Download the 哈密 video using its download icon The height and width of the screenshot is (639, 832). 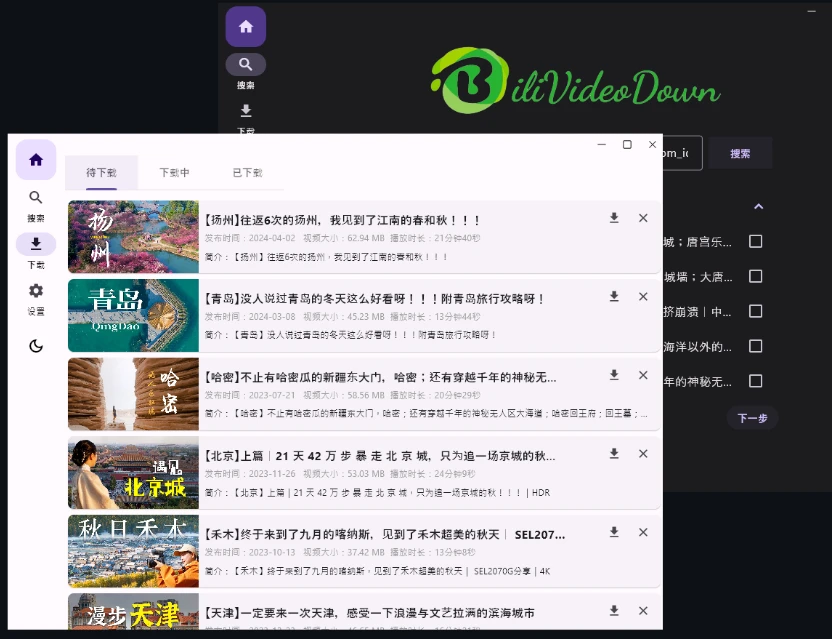pyautogui.click(x=614, y=375)
